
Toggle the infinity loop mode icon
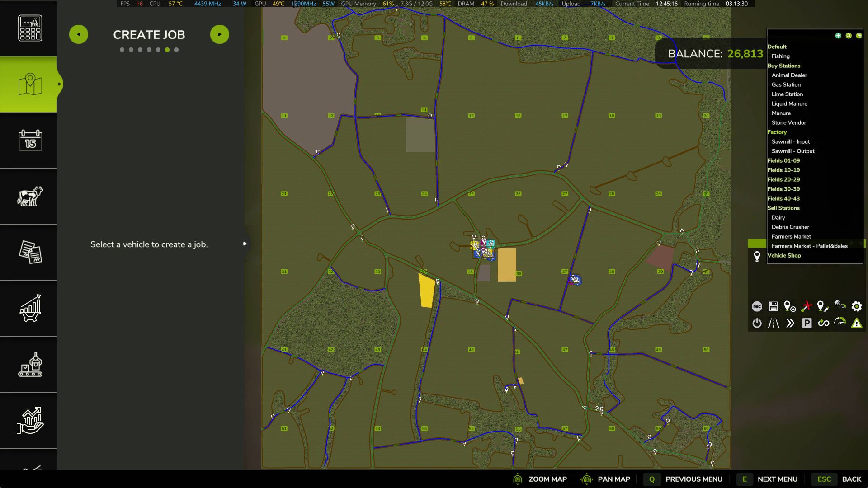click(823, 323)
